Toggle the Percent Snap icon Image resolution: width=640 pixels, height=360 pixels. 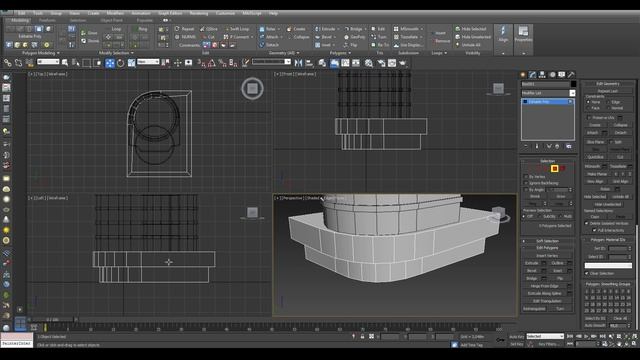[222, 63]
